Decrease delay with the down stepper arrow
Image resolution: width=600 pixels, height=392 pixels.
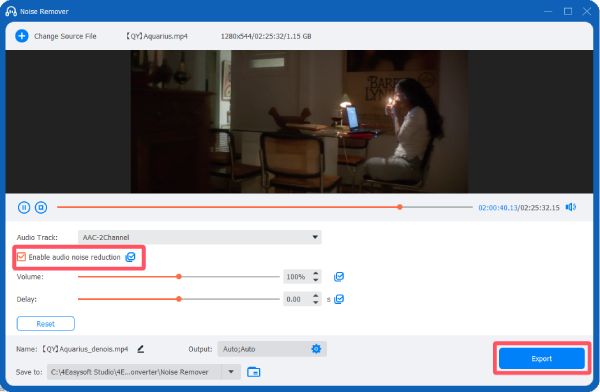(316, 302)
